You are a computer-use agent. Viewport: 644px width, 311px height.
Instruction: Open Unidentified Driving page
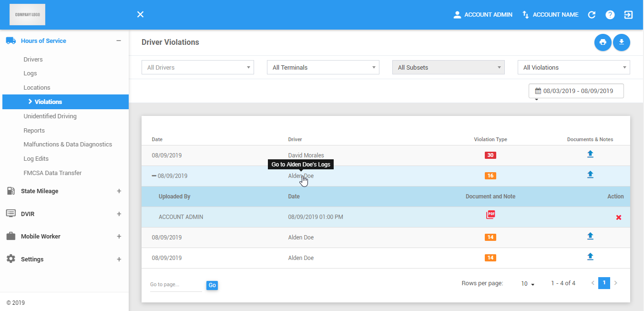50,116
